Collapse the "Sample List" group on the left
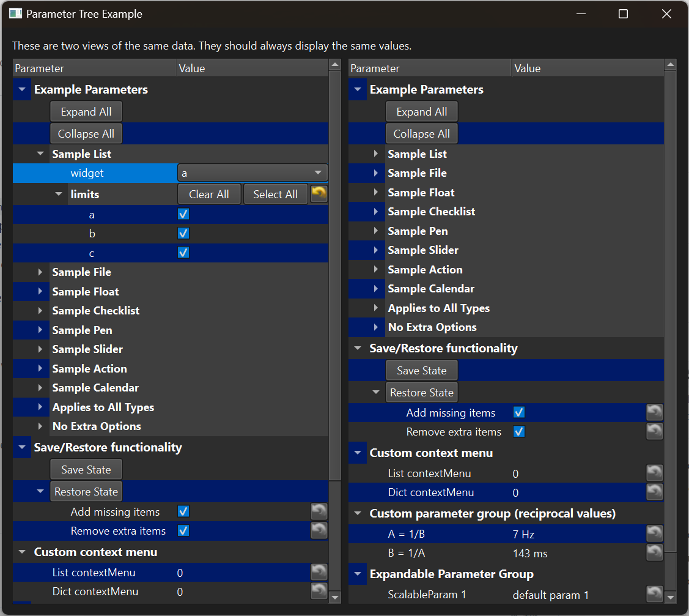689x616 pixels. 40,154
